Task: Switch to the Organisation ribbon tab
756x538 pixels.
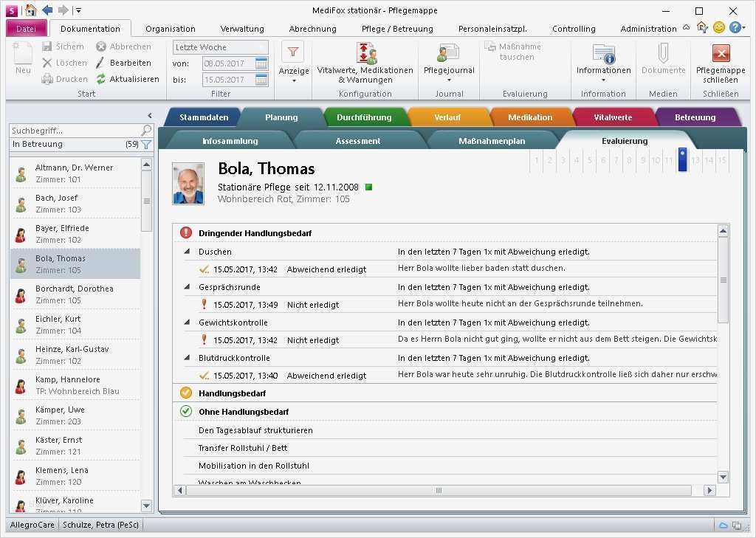Action: click(x=171, y=29)
